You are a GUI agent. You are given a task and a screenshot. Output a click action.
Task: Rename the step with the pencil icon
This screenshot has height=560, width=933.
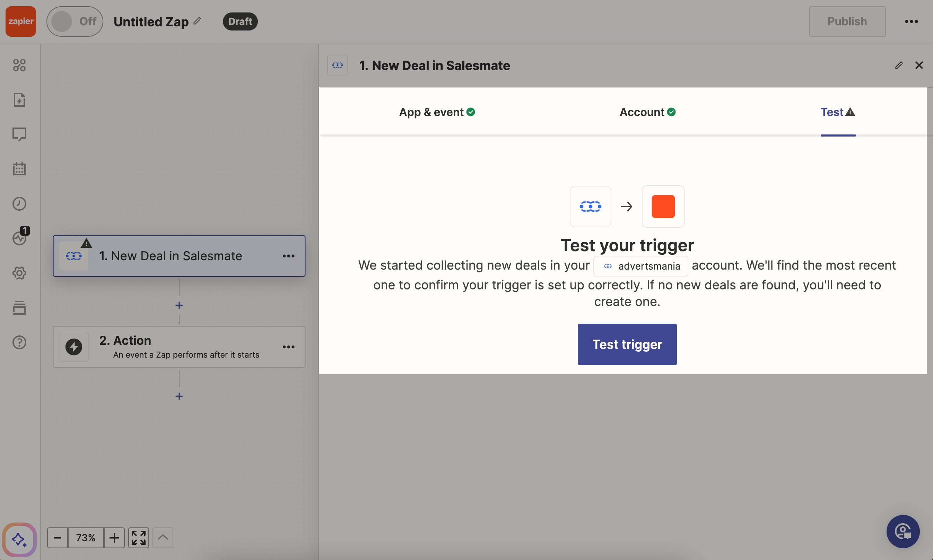click(899, 65)
